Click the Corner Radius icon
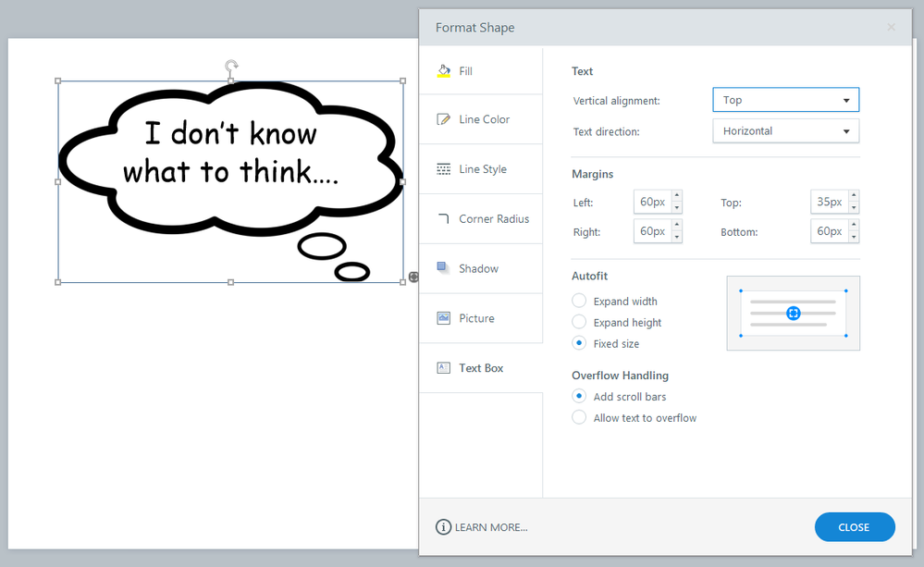Viewport: 924px width, 567px height. pos(443,219)
